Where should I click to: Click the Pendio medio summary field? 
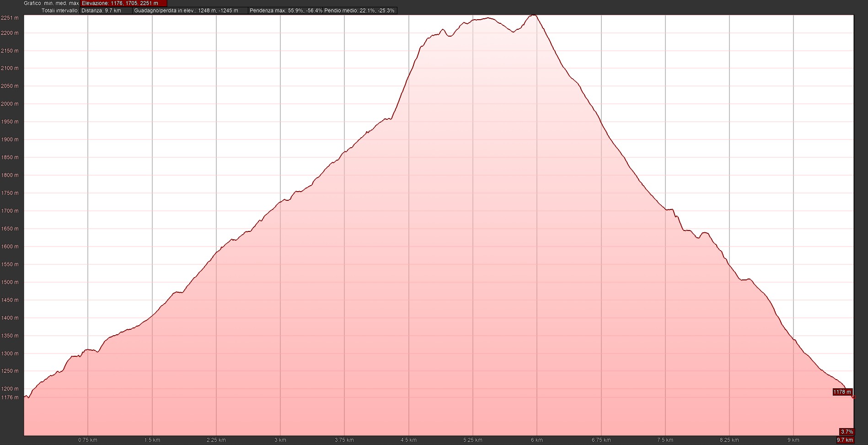(x=359, y=11)
